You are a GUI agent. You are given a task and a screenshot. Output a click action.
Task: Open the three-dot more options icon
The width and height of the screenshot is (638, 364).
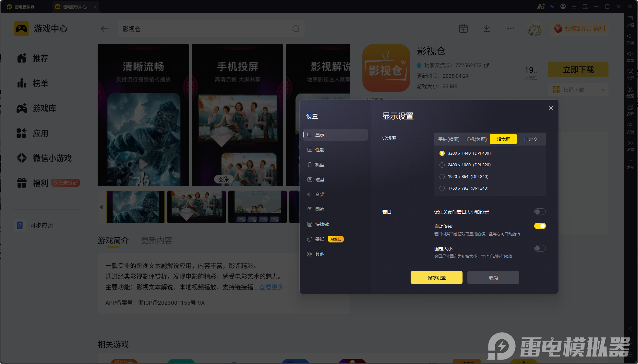pos(511,29)
